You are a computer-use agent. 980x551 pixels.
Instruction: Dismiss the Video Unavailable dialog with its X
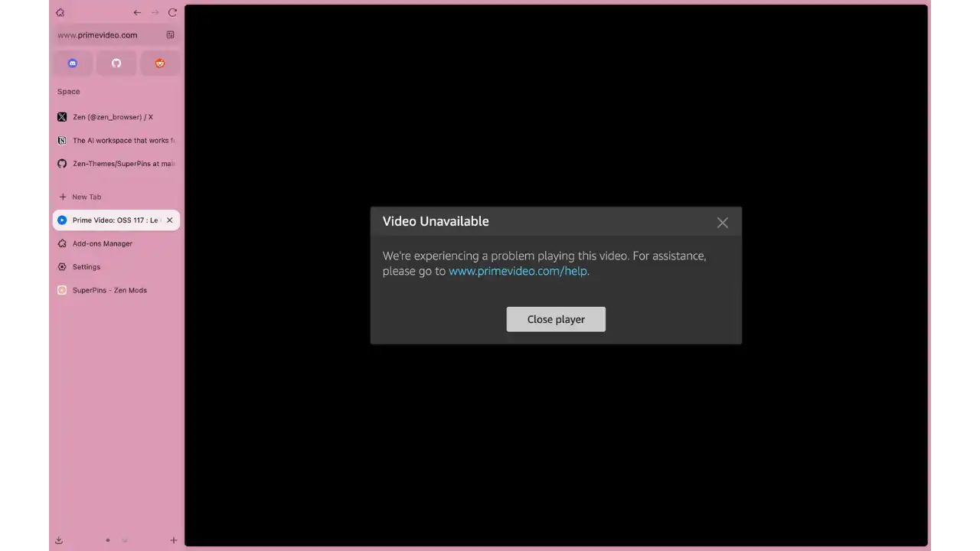[722, 222]
